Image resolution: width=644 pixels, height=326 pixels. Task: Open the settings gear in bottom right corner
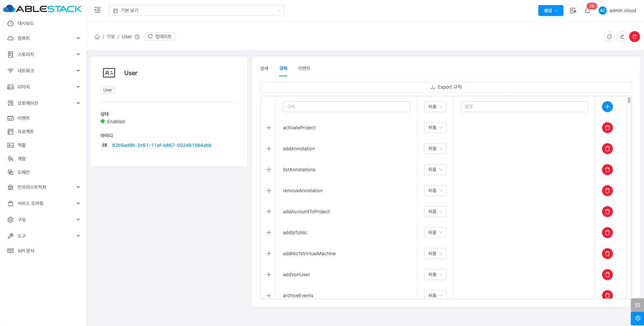[637, 318]
